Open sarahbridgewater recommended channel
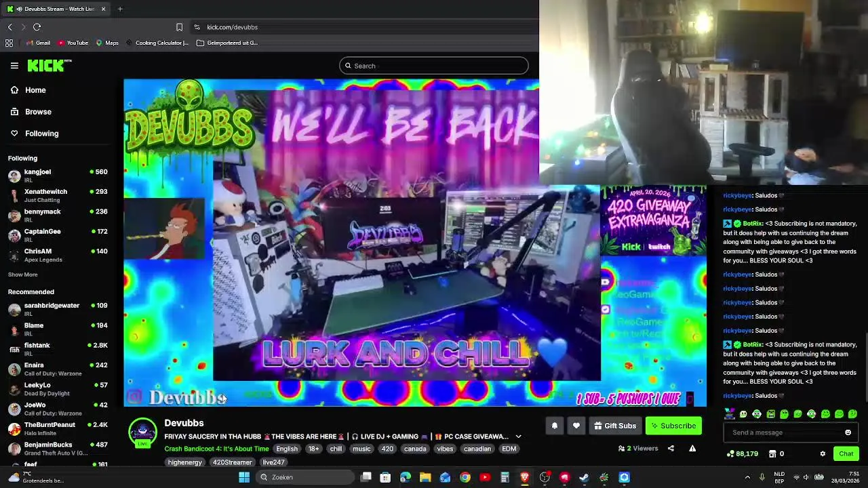868x488 pixels. [58, 310]
